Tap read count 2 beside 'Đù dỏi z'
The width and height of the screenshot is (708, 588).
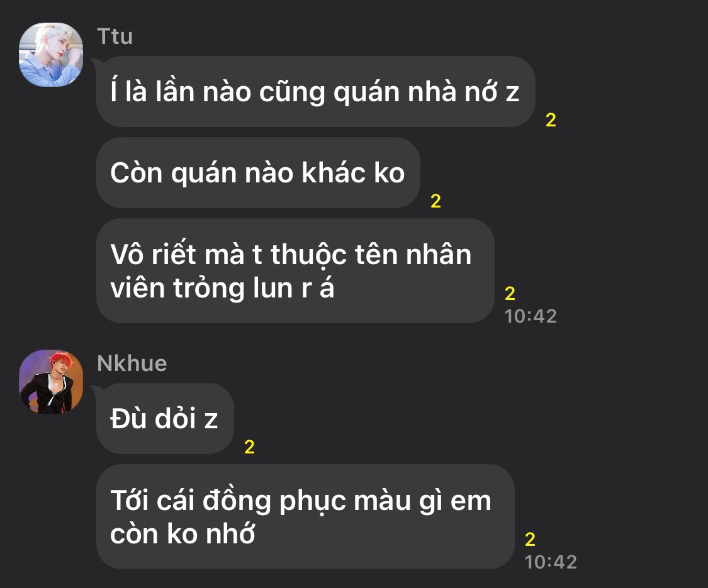249,447
